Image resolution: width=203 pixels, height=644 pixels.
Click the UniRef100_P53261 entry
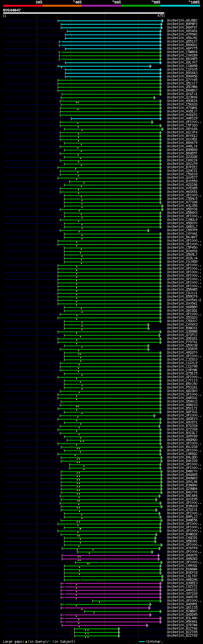pos(182,387)
